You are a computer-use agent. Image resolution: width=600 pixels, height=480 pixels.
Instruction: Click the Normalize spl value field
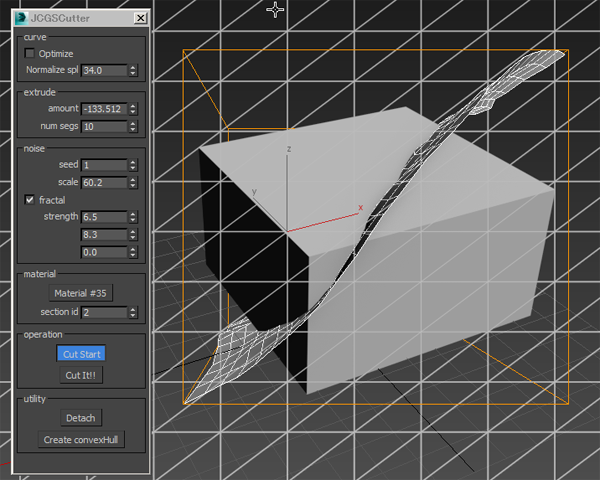104,70
